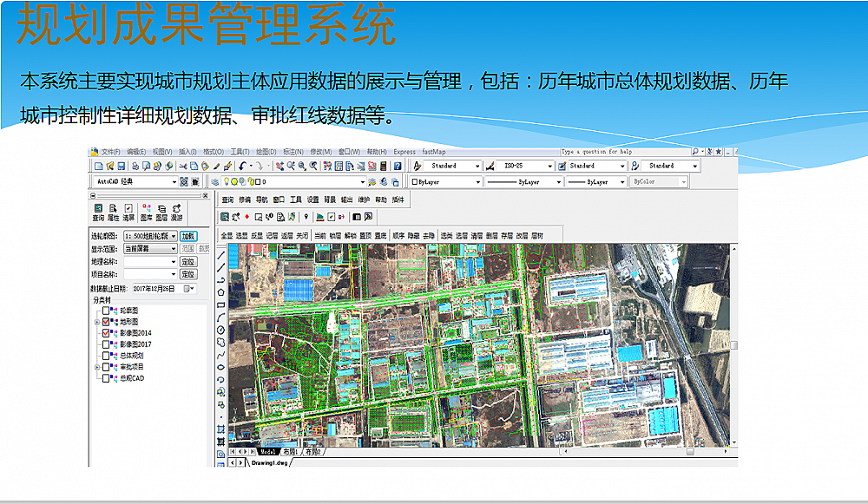Viewport: 868px width, 504px height.
Task: Click the Undo arrow icon
Action: [242, 166]
